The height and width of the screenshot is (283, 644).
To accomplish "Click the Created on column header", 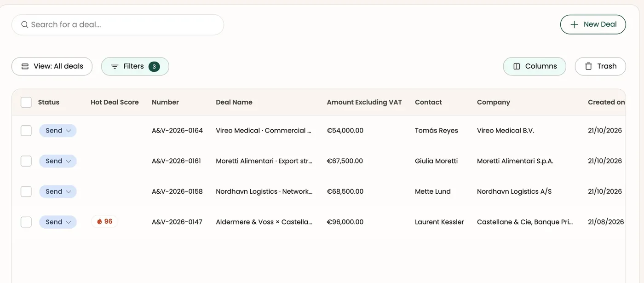I will coord(606,102).
